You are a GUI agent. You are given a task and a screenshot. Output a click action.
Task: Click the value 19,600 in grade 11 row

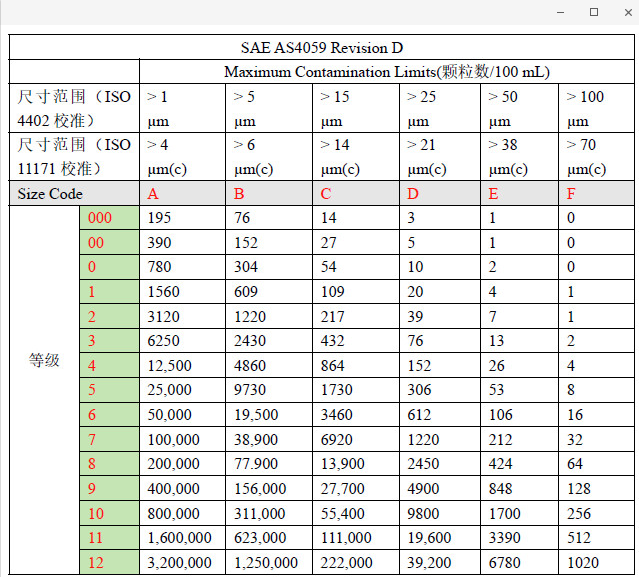tap(428, 539)
